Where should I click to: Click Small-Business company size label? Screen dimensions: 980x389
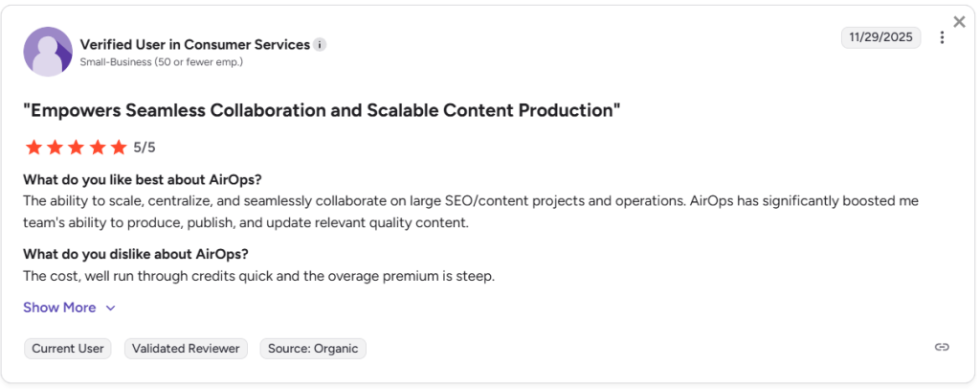(161, 62)
